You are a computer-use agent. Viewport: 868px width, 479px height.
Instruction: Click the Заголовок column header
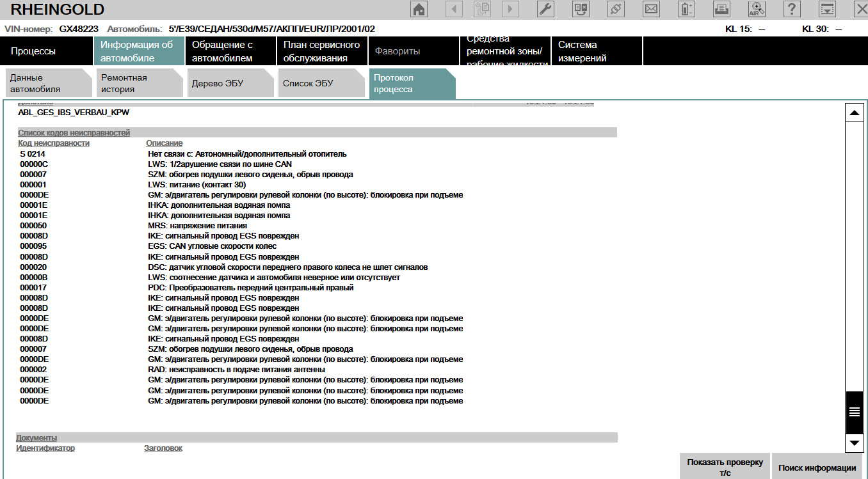(163, 448)
